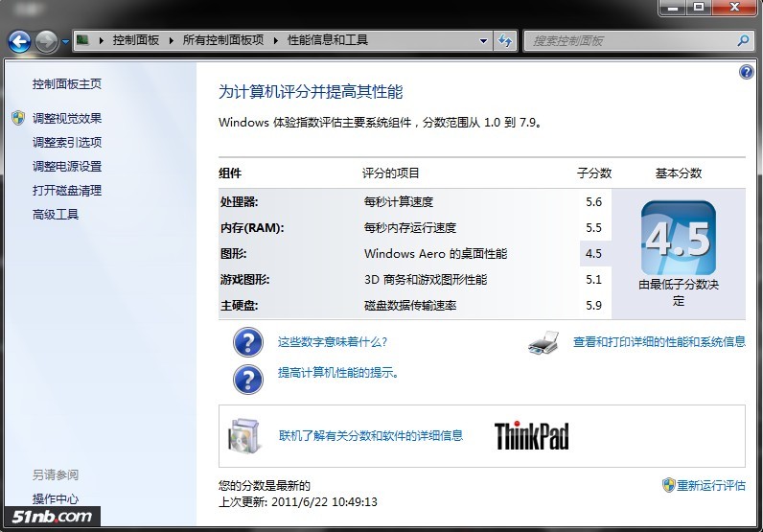Select 所有控制面板项 breadcrumb
This screenshot has height=532, width=763.
pos(223,40)
